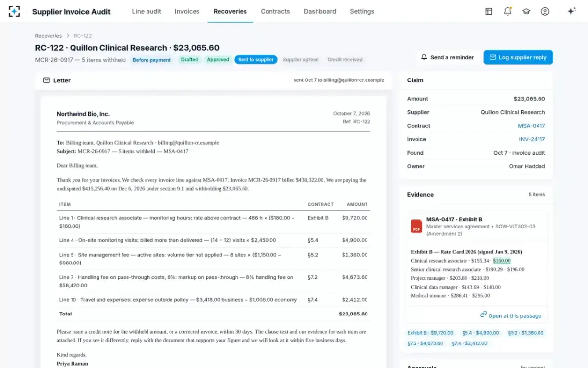Open contract link MSA-0417
The height and width of the screenshot is (368, 588).
click(532, 126)
